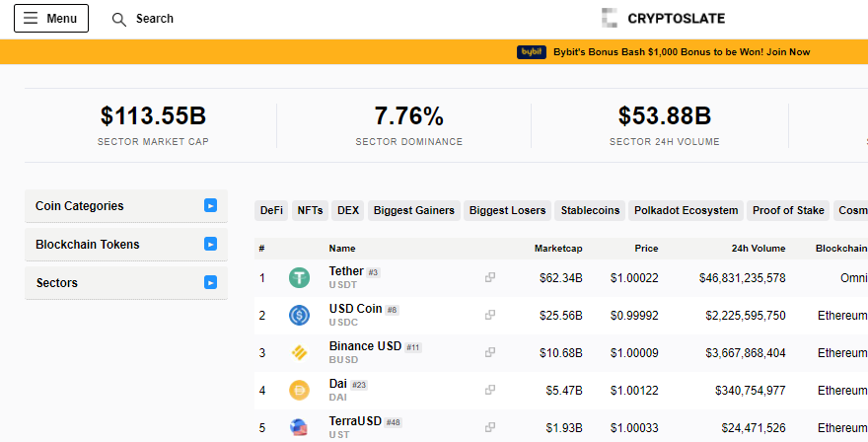
Task: Click the #23 rank badge beside Dai
Action: pos(359,385)
